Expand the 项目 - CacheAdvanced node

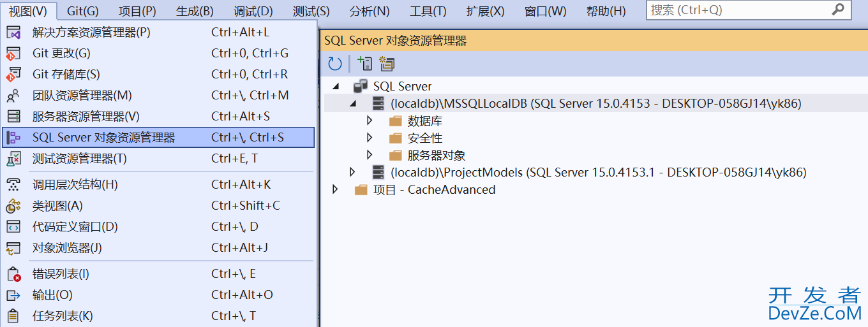tap(335, 189)
